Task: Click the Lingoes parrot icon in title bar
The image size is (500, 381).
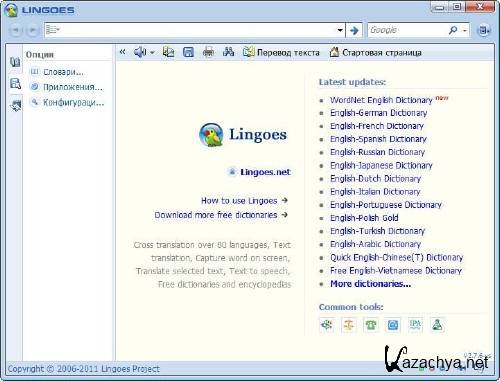Action: click(11, 10)
